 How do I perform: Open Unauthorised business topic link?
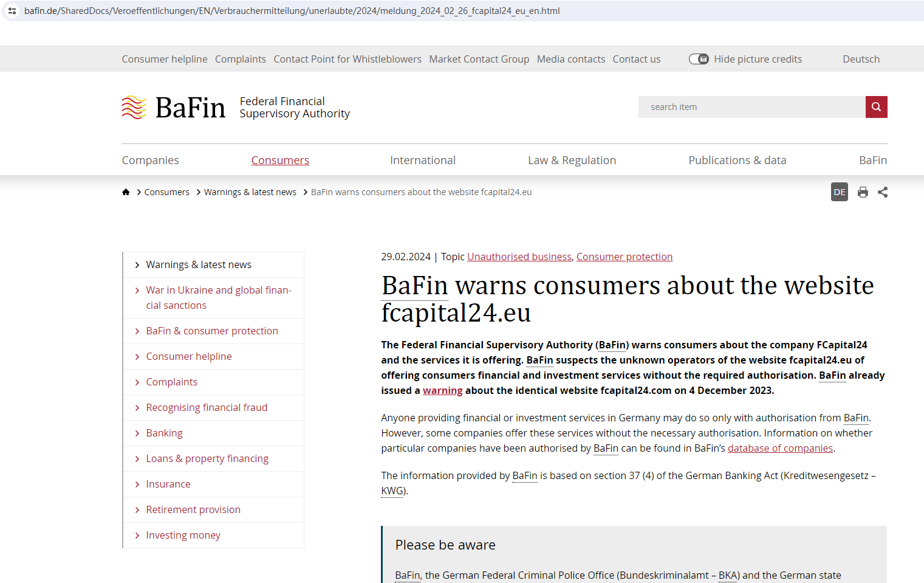click(x=519, y=257)
